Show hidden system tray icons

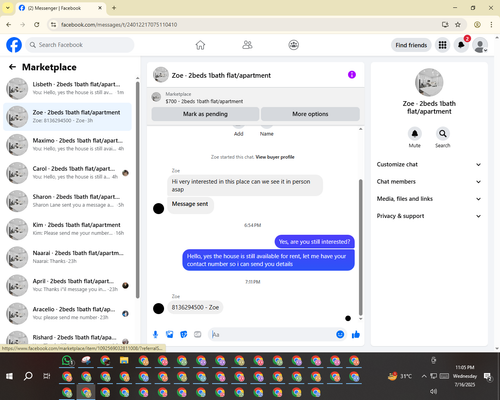[x=424, y=376]
